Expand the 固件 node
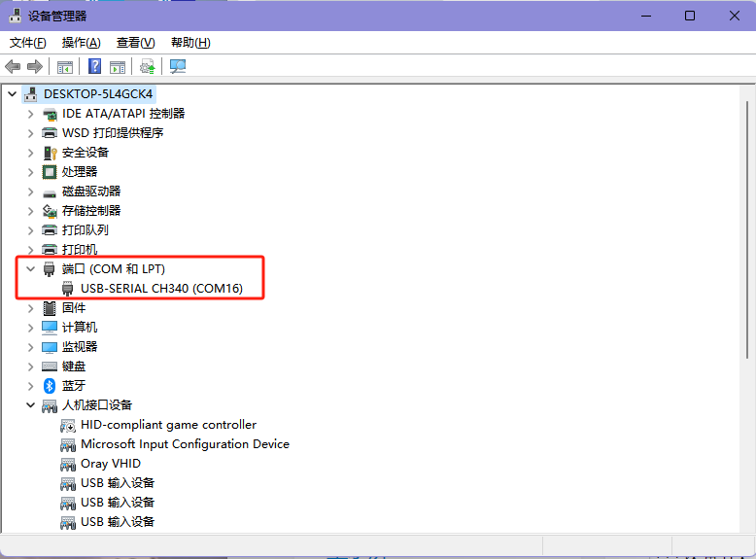The height and width of the screenshot is (559, 756). click(31, 308)
